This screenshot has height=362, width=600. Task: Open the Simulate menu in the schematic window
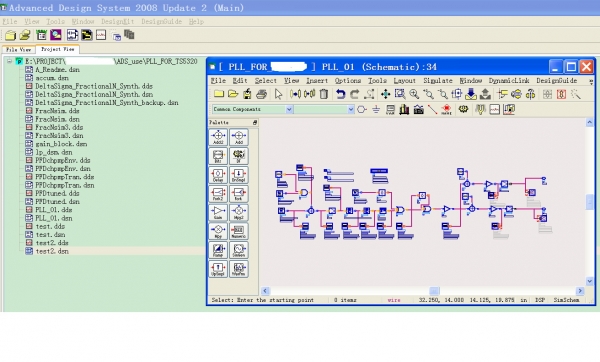[438, 81]
